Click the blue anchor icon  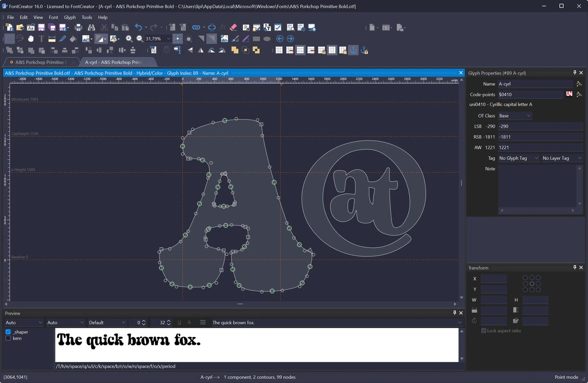click(x=353, y=50)
